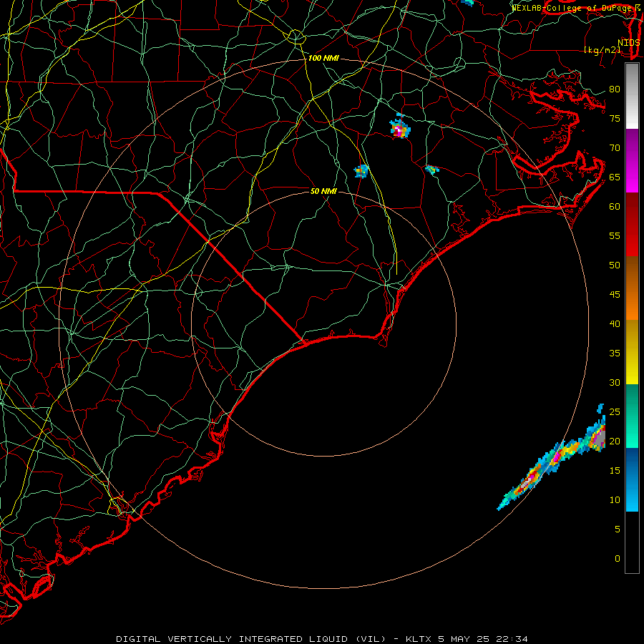Click the "DIGITAL VERTICALLY INTEGRATED LIQUID (VIL)" title

(251, 639)
